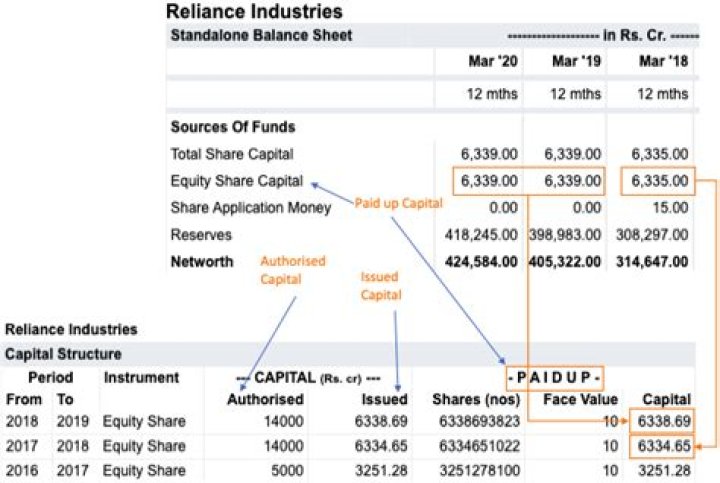Click Face Value 10 in the 2016–2017 row
The height and width of the screenshot is (483, 720).
pyautogui.click(x=610, y=471)
